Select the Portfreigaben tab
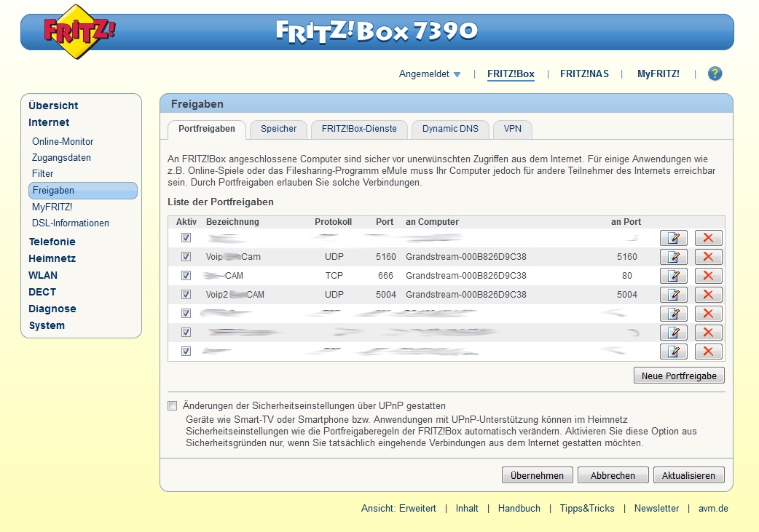Image resolution: width=759 pixels, height=532 pixels. click(207, 129)
